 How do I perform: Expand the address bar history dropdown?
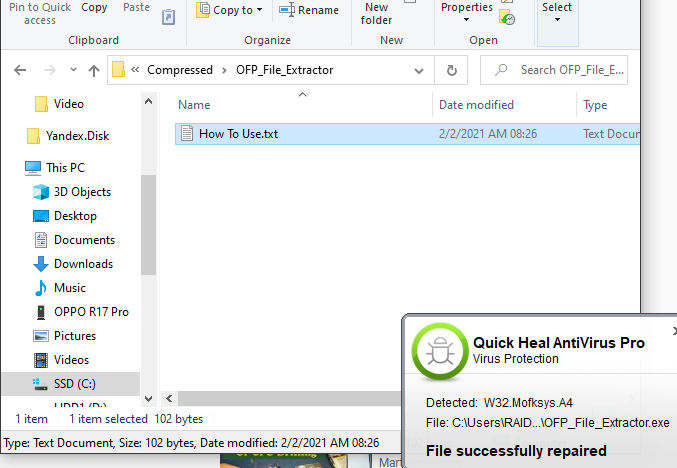pyautogui.click(x=419, y=70)
